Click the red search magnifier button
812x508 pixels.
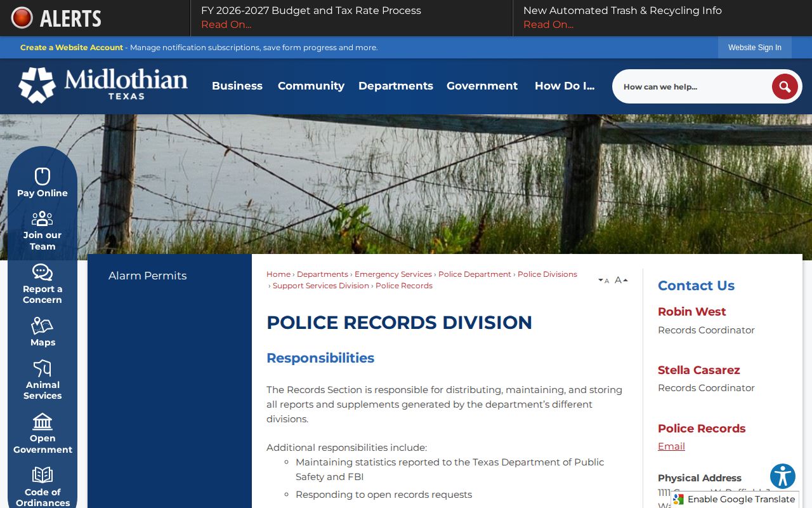click(785, 86)
